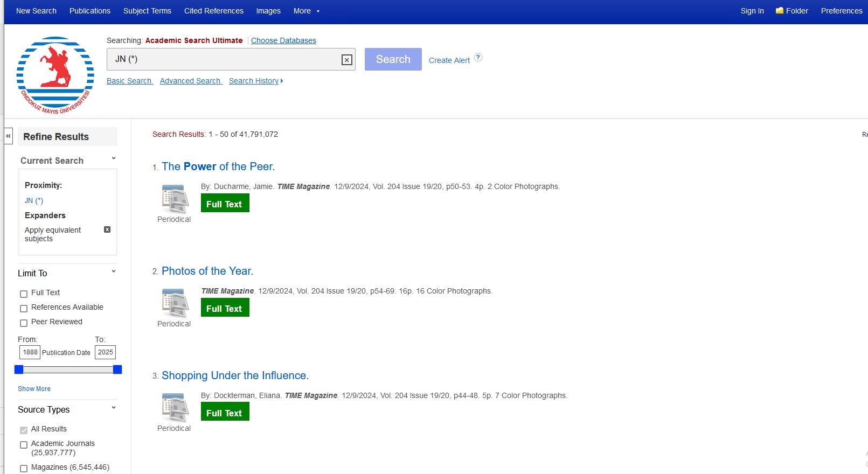This screenshot has height=474, width=868.
Task: Open article titled Photos of the Year
Action: coord(207,271)
